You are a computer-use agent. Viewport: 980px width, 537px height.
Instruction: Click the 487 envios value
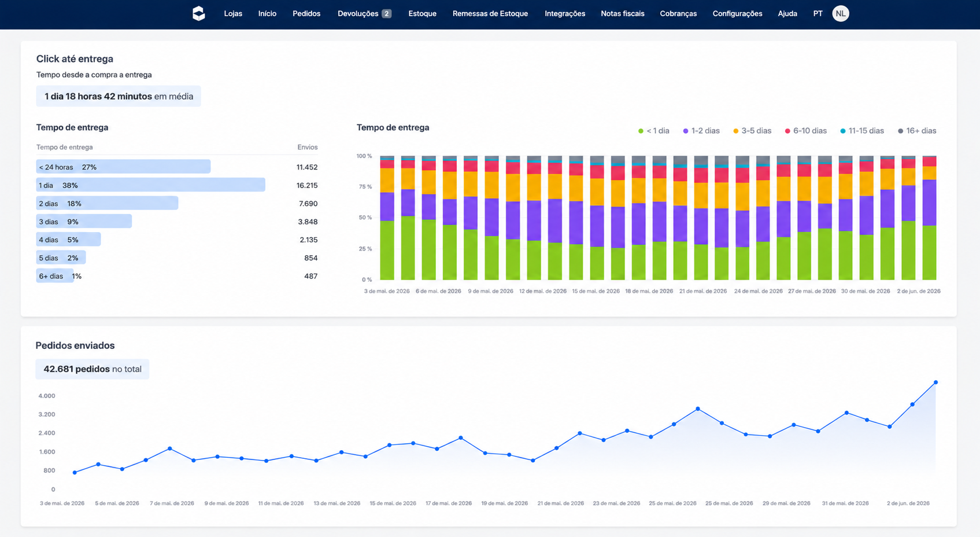tap(311, 276)
